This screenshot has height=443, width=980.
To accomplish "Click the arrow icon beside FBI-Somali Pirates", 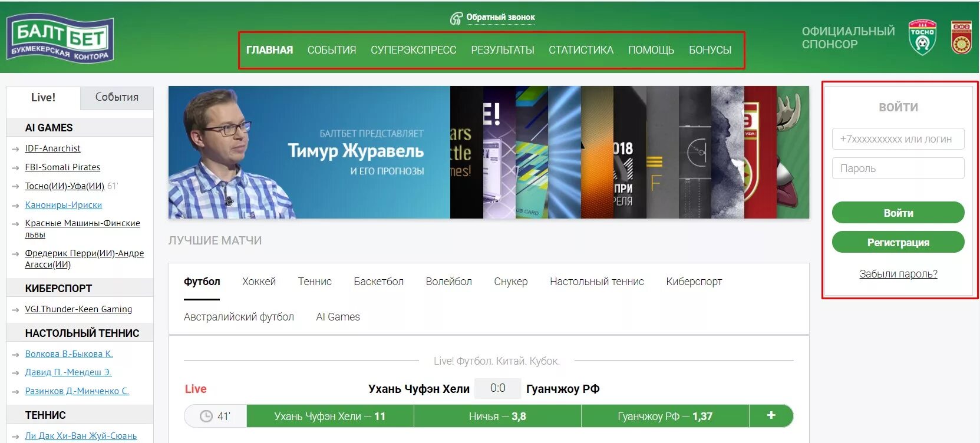I will click(x=15, y=168).
